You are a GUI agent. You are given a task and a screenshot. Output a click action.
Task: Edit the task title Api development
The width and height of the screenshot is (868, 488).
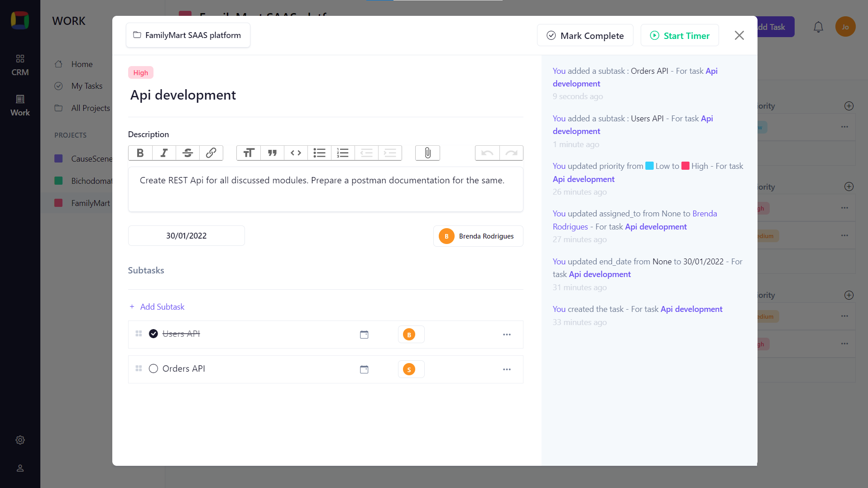point(183,95)
